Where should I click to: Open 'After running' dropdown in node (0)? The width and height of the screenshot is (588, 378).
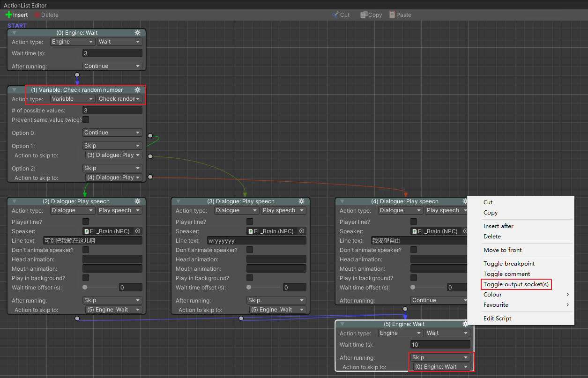point(112,66)
